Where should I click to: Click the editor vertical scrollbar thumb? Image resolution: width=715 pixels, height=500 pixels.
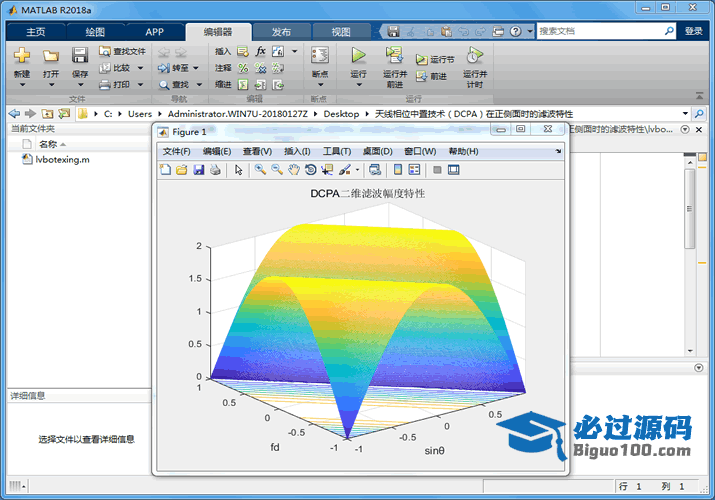tap(689, 209)
